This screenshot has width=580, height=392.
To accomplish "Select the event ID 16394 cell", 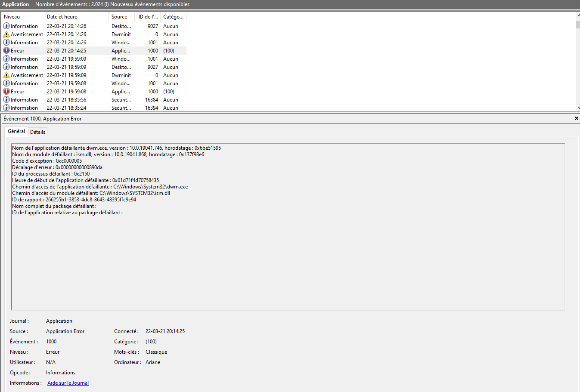I will click(152, 108).
